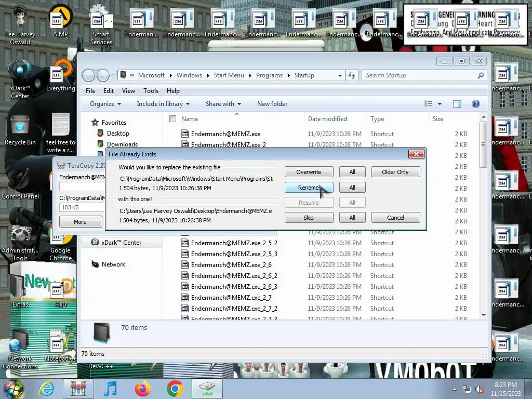Screen dimensions: 532x399
Task: Open the Include in library dropdown
Action: coord(163,104)
